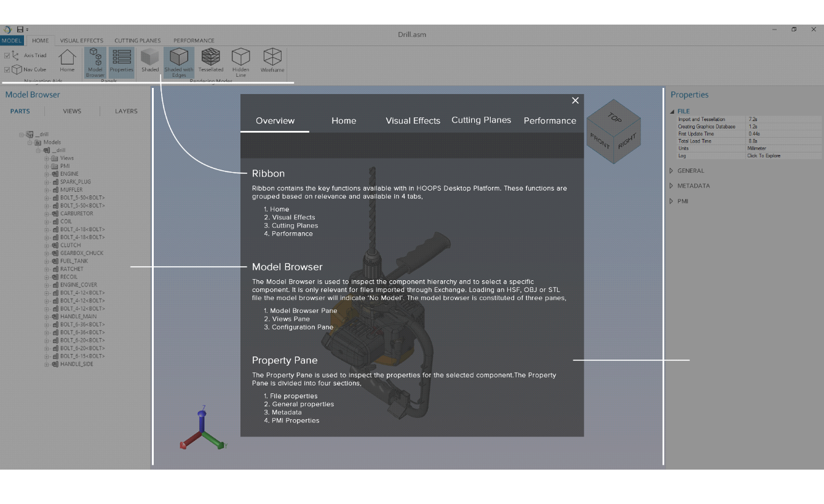The image size is (824, 504).
Task: Switch to Visual Effects ribbon tab
Action: point(81,41)
